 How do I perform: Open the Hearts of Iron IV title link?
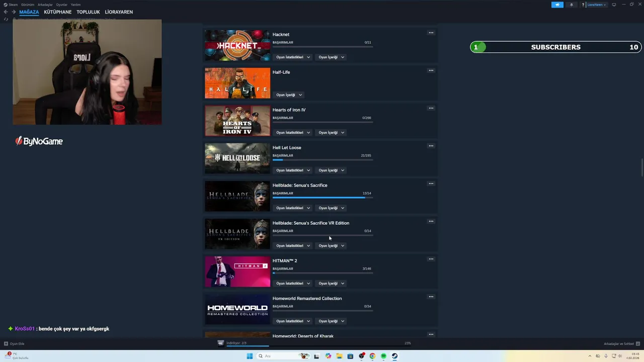pos(289,110)
